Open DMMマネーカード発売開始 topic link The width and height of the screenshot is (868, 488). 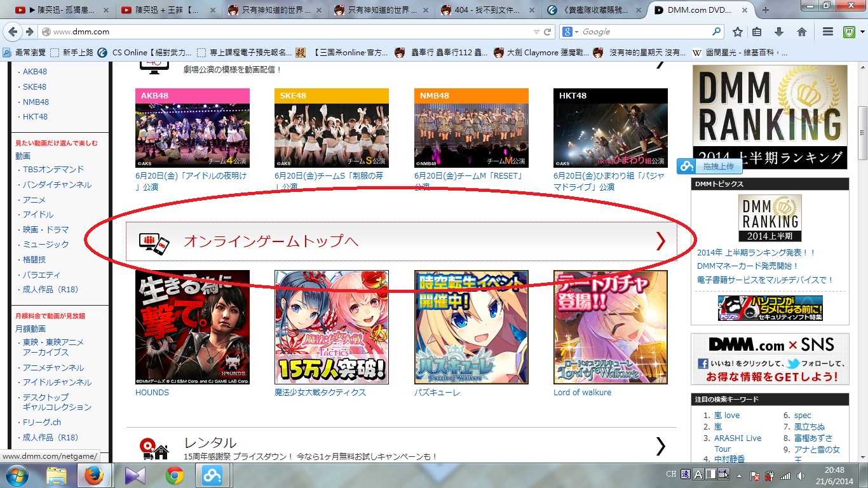coord(747,266)
